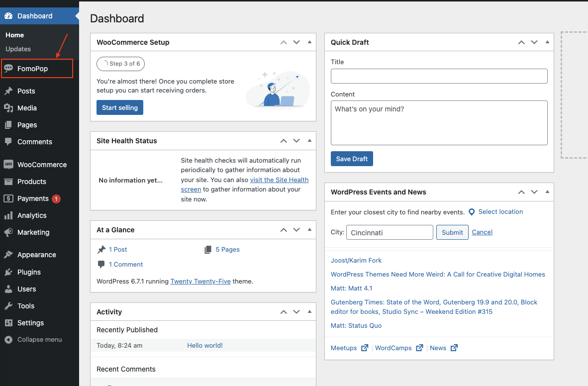Collapse the Activity panel
Screen dimensions: 588x386
309,311
